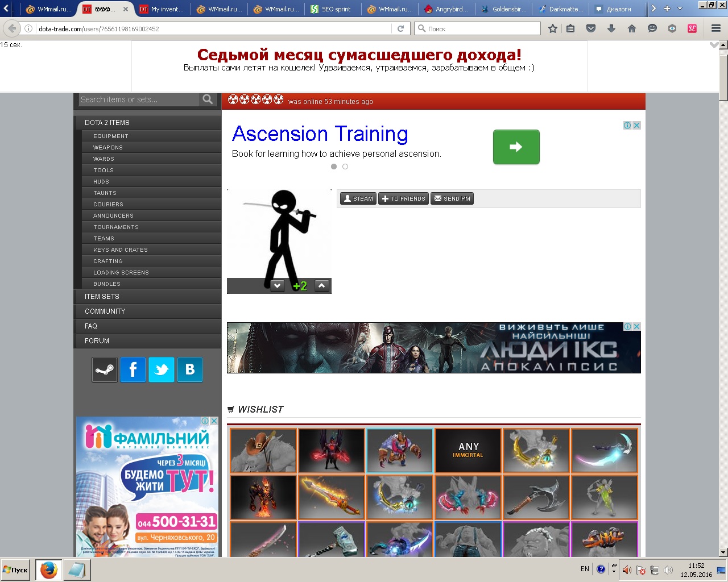Screen dimensions: 728x582
Task: Open the Facebook social icon link
Action: [133, 370]
